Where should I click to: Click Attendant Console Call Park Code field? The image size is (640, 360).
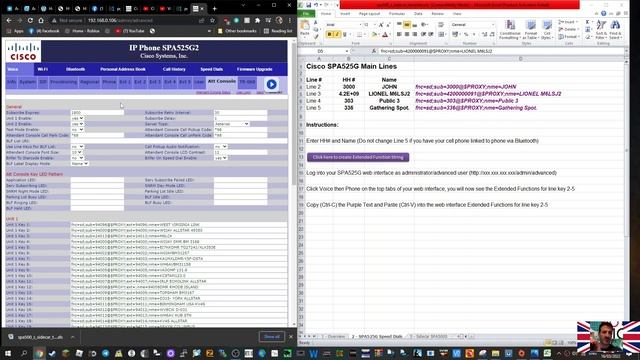click(x=97, y=135)
